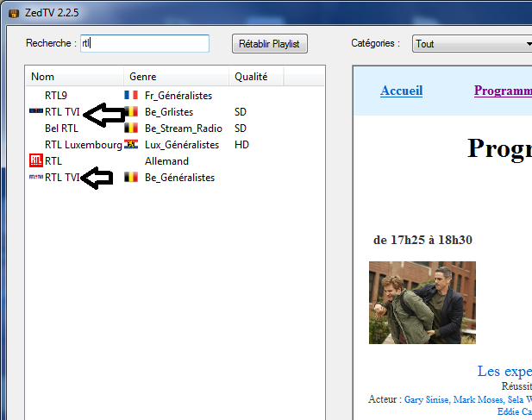Image resolution: width=532 pixels, height=420 pixels.
Task: Select the RTL Luxembourg channel row
Action: pos(175,145)
